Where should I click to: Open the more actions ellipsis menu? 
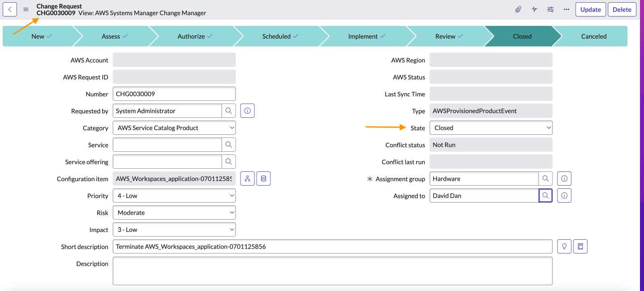click(566, 9)
